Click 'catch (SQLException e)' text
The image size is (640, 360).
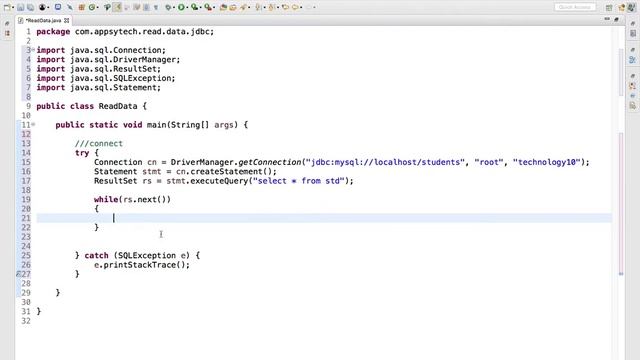pyautogui.click(x=137, y=256)
